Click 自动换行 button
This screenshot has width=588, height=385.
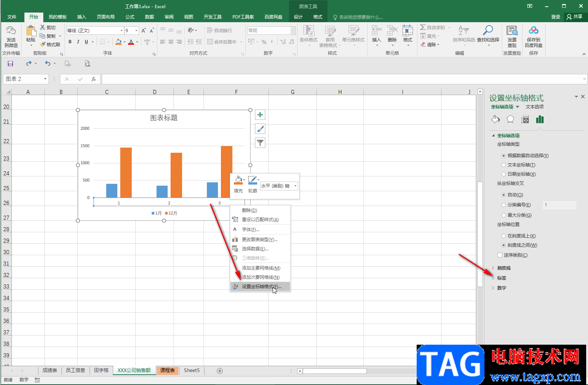pos(220,30)
